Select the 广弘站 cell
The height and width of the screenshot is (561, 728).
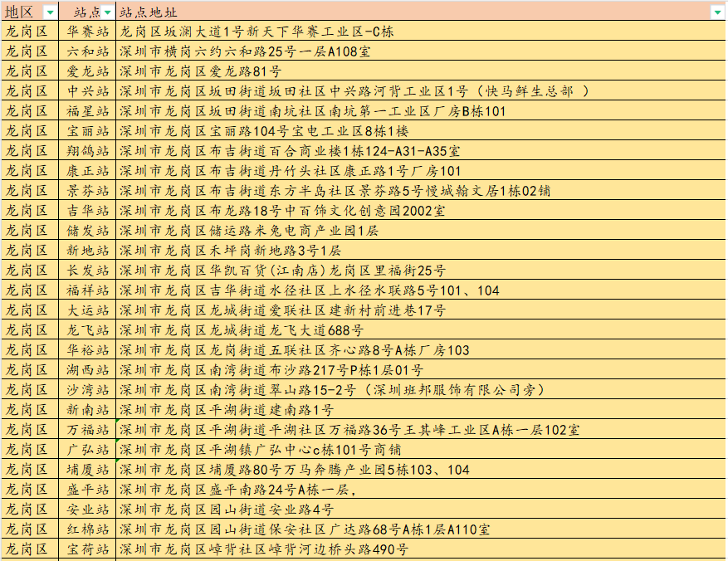click(x=87, y=450)
